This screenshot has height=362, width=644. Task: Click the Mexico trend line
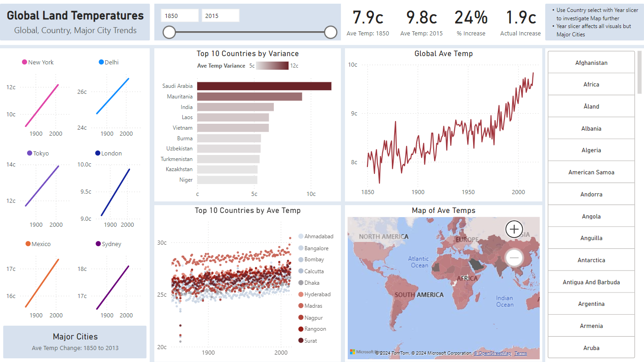tap(42, 283)
